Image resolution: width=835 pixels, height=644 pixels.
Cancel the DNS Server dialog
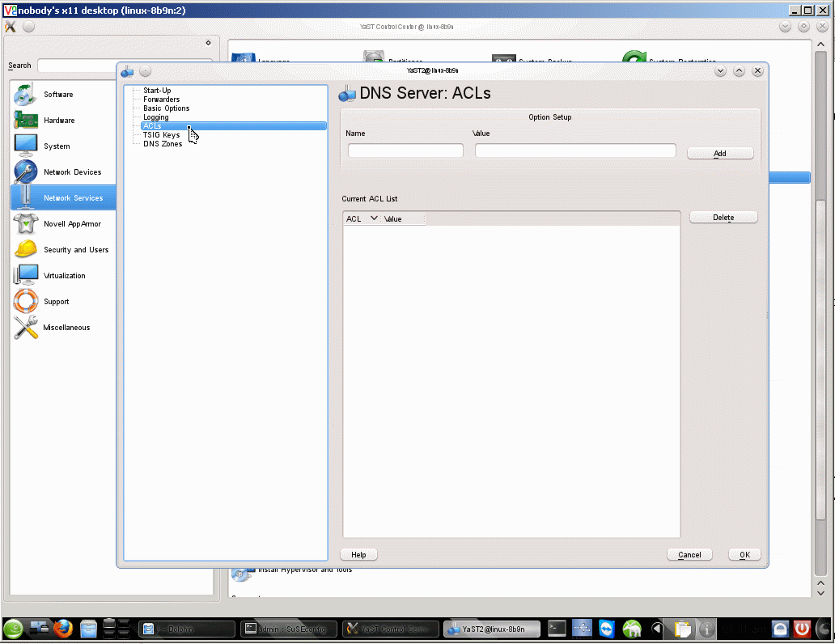[x=689, y=554]
